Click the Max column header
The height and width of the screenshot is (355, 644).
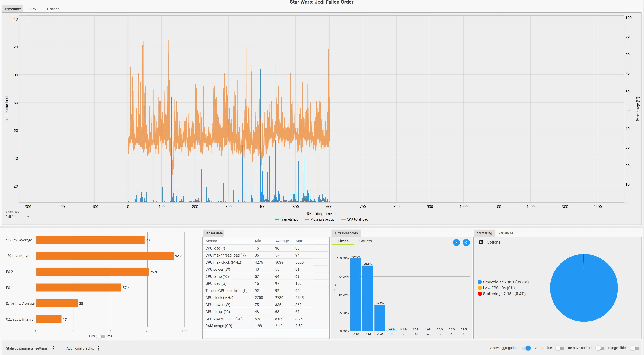click(x=299, y=241)
